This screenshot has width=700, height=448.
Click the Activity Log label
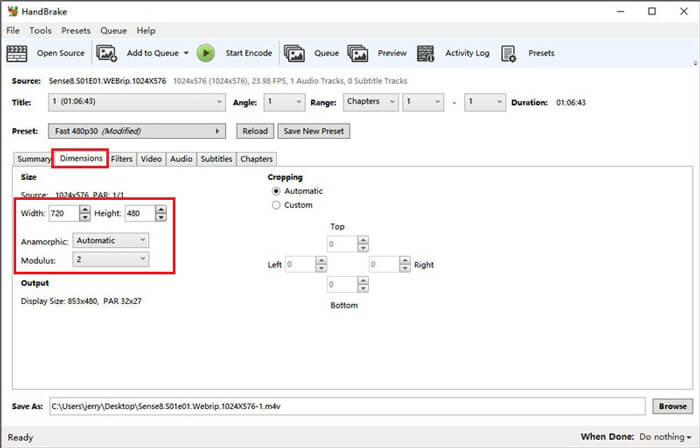pyautogui.click(x=467, y=53)
